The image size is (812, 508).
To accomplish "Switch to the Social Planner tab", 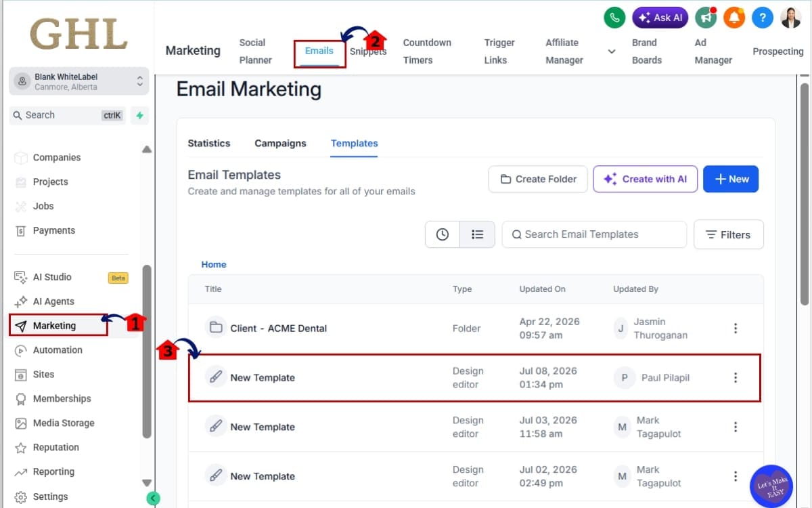I will pyautogui.click(x=256, y=51).
